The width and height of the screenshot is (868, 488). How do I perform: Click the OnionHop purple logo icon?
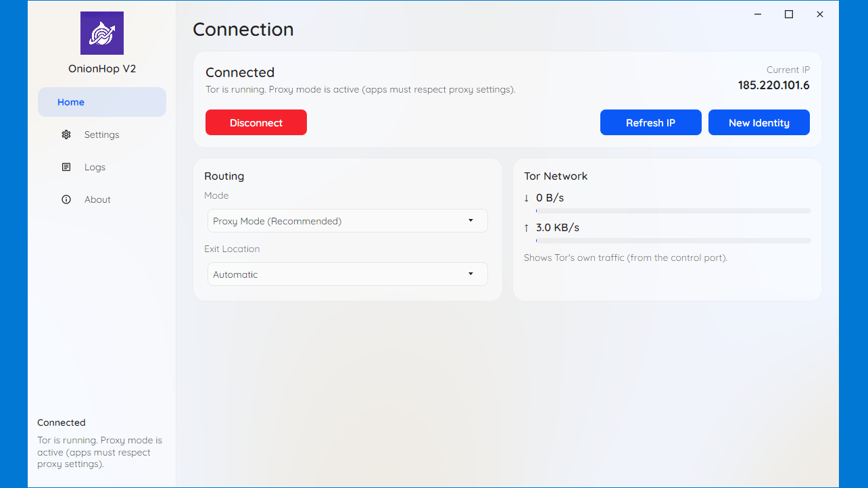(x=101, y=33)
